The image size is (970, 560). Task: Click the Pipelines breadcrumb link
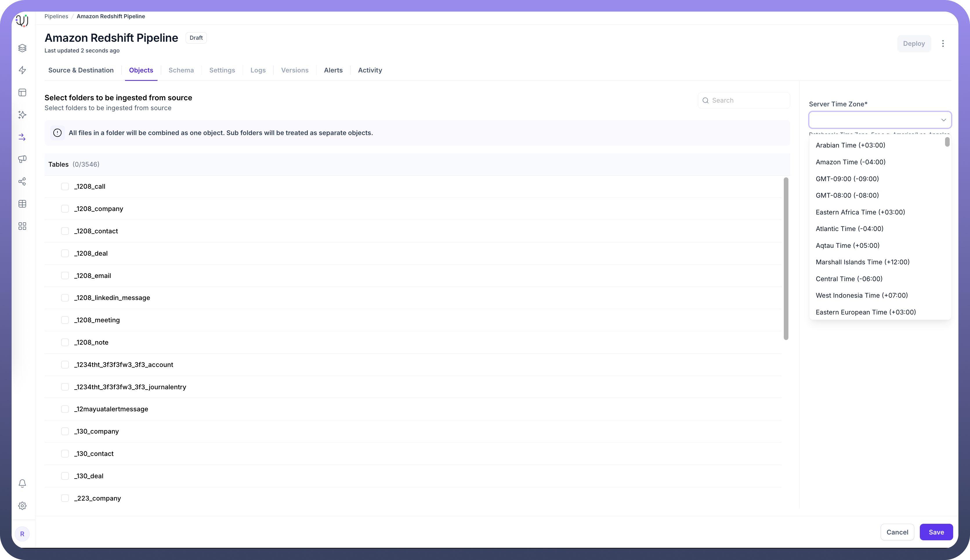(x=56, y=16)
